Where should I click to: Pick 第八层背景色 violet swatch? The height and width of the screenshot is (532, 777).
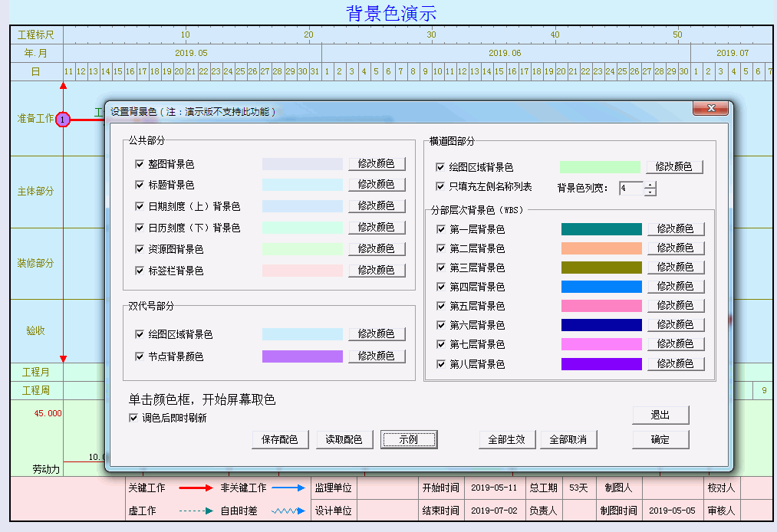[601, 364]
